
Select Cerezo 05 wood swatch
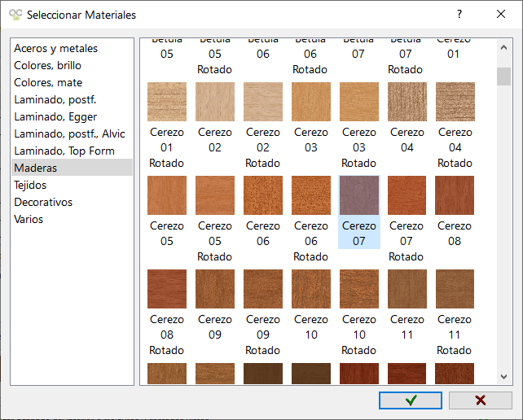point(167,195)
